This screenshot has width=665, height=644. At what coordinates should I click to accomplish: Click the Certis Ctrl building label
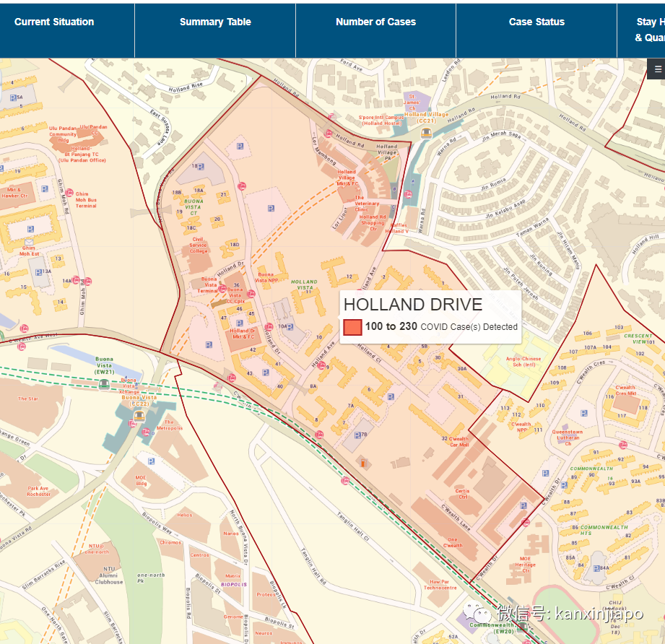462,494
